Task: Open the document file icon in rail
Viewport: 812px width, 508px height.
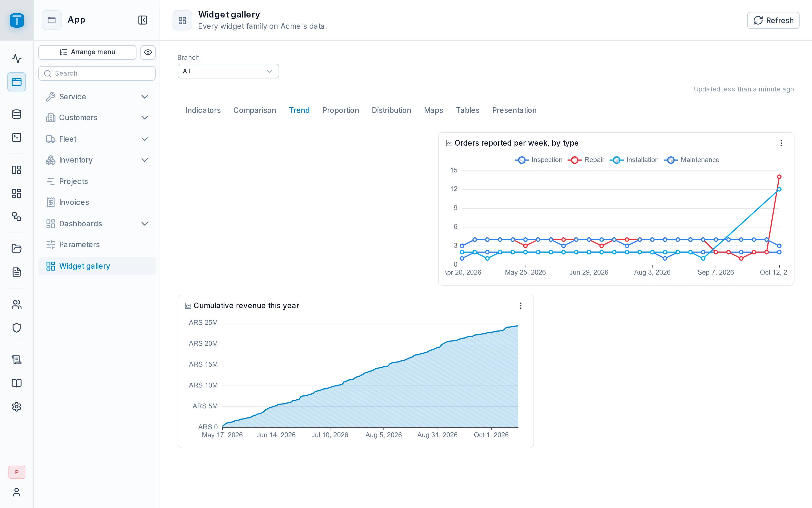Action: pyautogui.click(x=17, y=272)
